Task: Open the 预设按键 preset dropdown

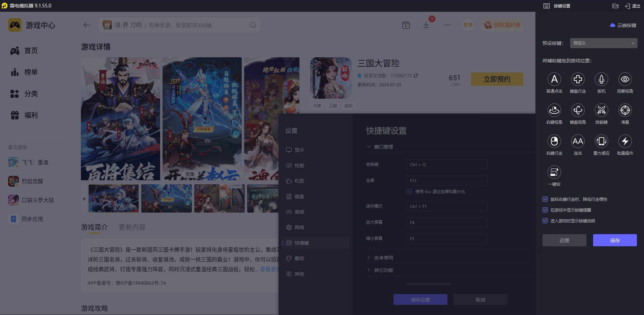Action: click(603, 43)
